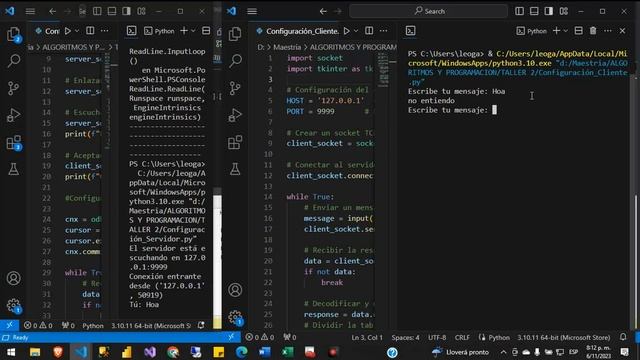Screen dimensions: 640x360
Task: Select Terminal tab in left panel
Action: 131,31
